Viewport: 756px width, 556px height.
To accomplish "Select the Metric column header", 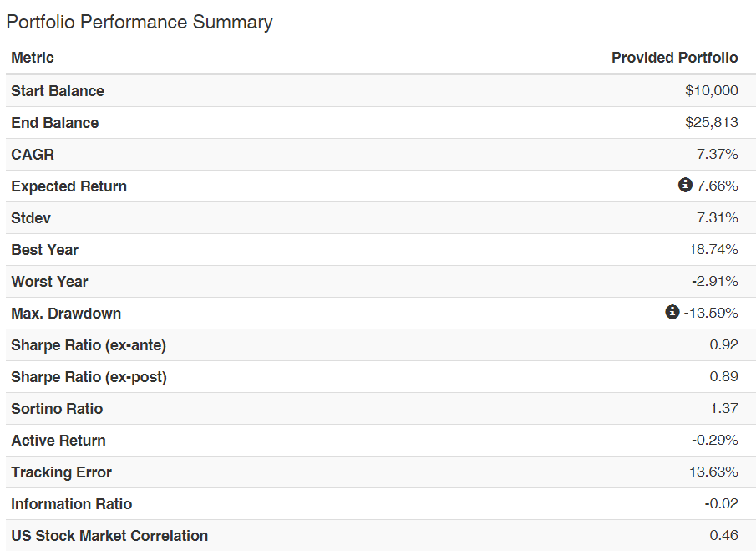I will (33, 58).
